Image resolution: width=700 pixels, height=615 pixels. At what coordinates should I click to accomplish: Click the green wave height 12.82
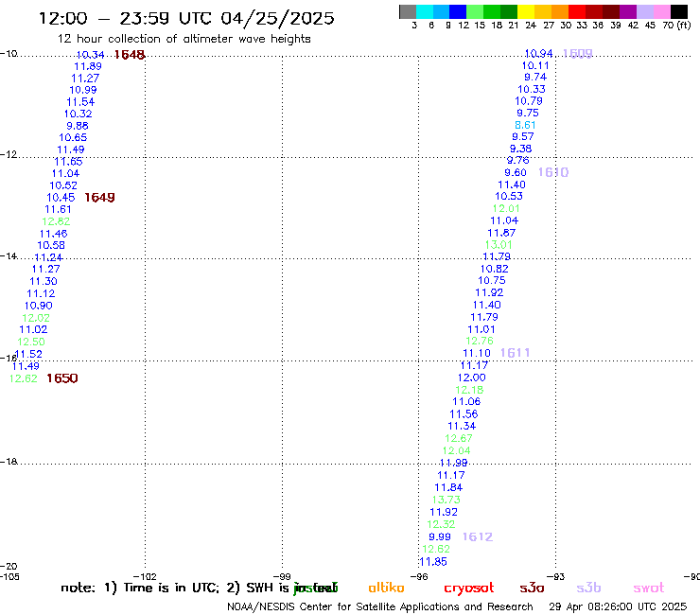click(x=56, y=221)
